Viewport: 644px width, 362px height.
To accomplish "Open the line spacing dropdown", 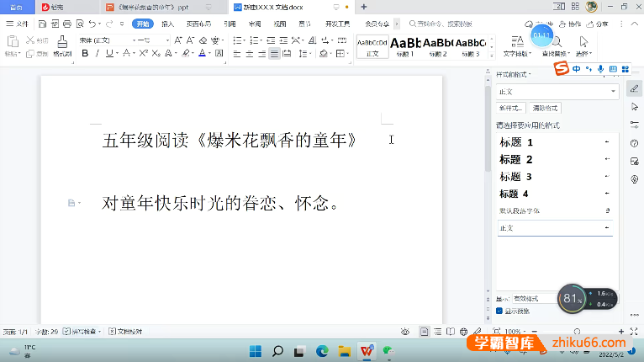I will pos(310,54).
